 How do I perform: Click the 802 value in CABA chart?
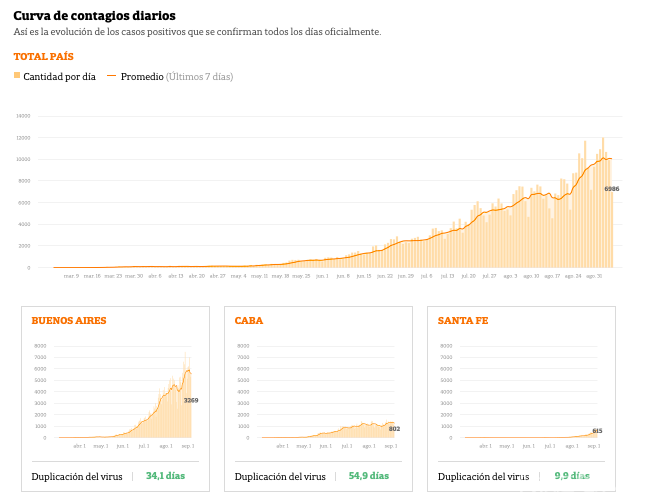point(394,428)
